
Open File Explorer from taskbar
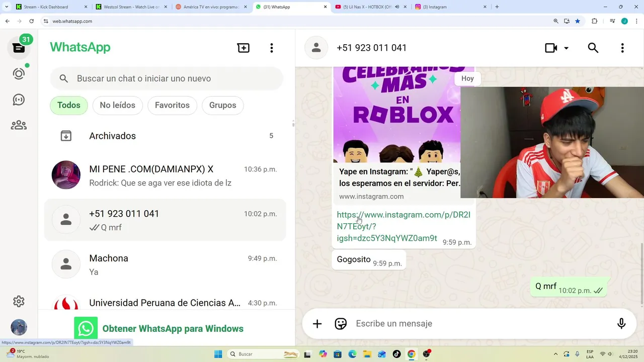367,354
